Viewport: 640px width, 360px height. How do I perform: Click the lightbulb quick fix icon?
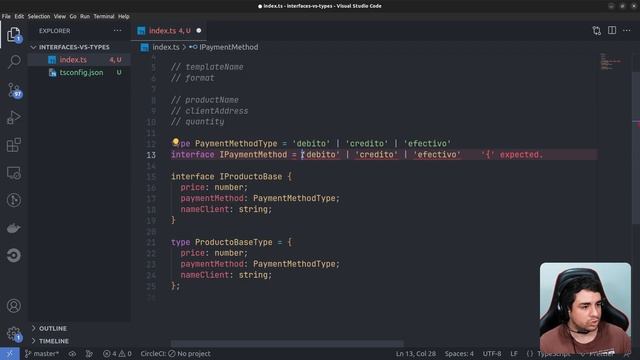(176, 142)
